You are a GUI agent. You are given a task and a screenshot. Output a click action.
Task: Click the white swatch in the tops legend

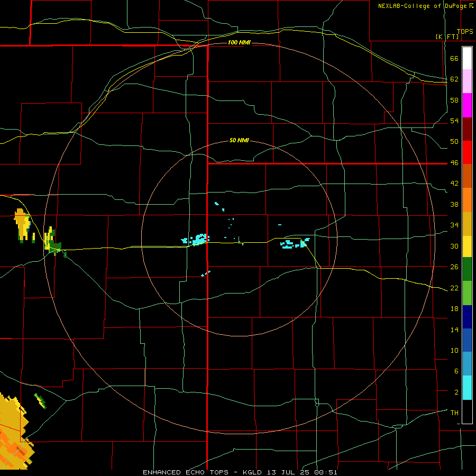467,58
